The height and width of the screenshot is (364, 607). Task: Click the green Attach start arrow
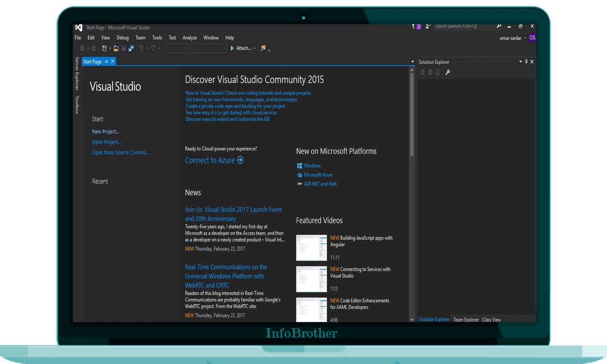click(x=232, y=48)
